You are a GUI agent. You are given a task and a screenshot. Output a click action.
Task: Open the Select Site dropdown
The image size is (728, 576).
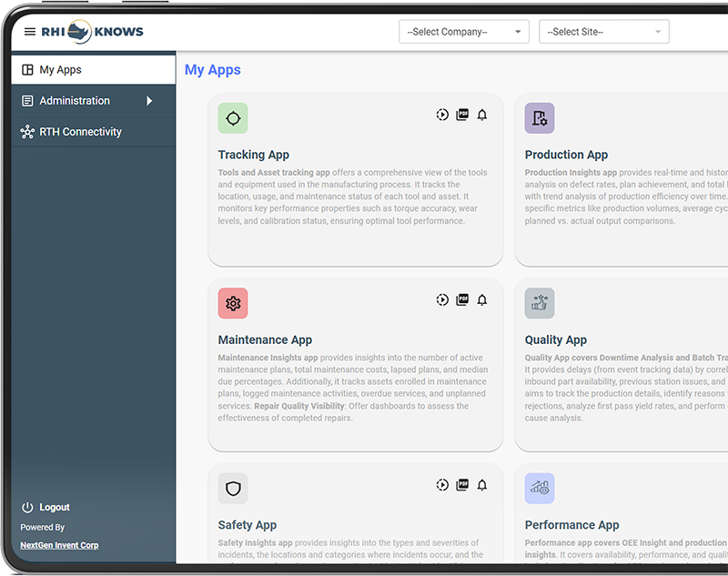[x=603, y=32]
